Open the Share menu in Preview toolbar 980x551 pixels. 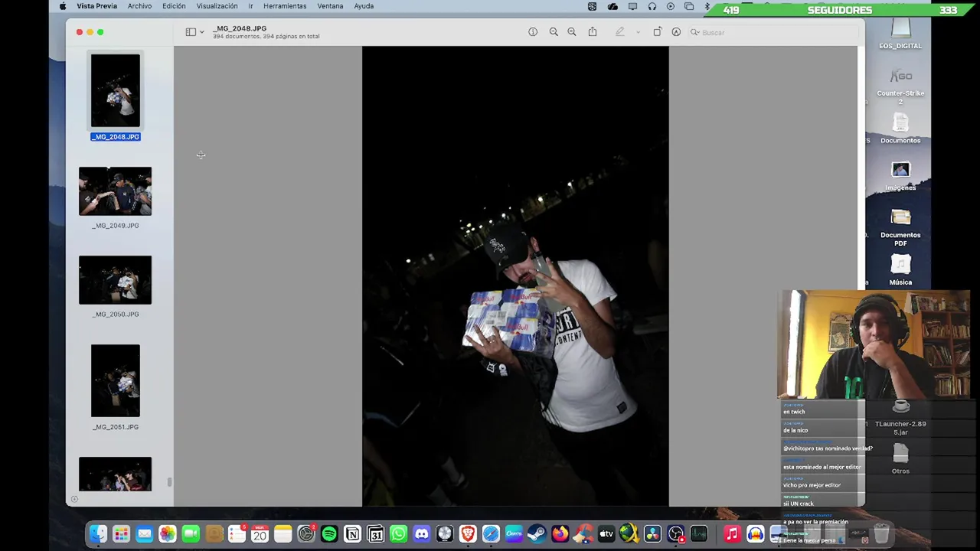tap(593, 32)
